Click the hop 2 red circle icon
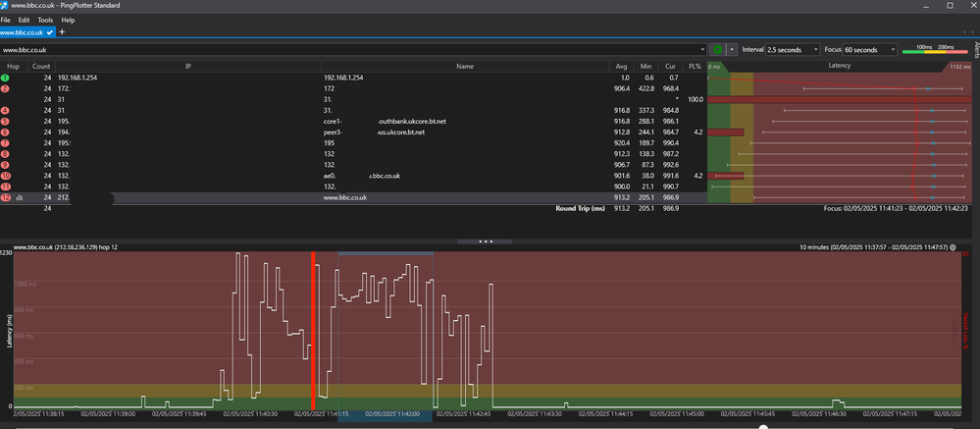The width and height of the screenshot is (980, 429). point(5,88)
